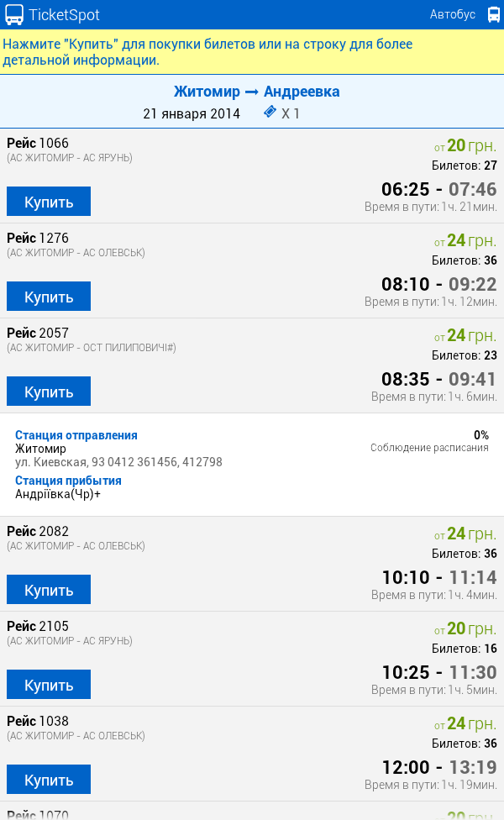504x820 pixels.
Task: Click Купить for trip 2057
Action: (49, 392)
